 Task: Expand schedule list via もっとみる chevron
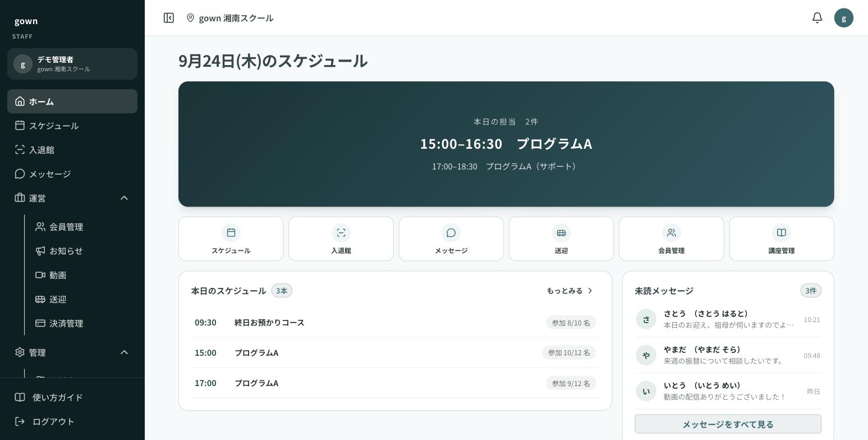tap(590, 291)
